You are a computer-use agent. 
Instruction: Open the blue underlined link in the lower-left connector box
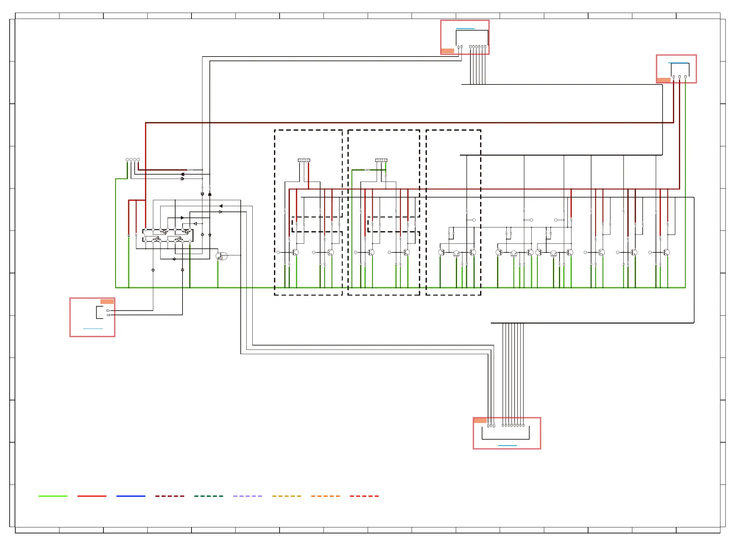[93, 329]
